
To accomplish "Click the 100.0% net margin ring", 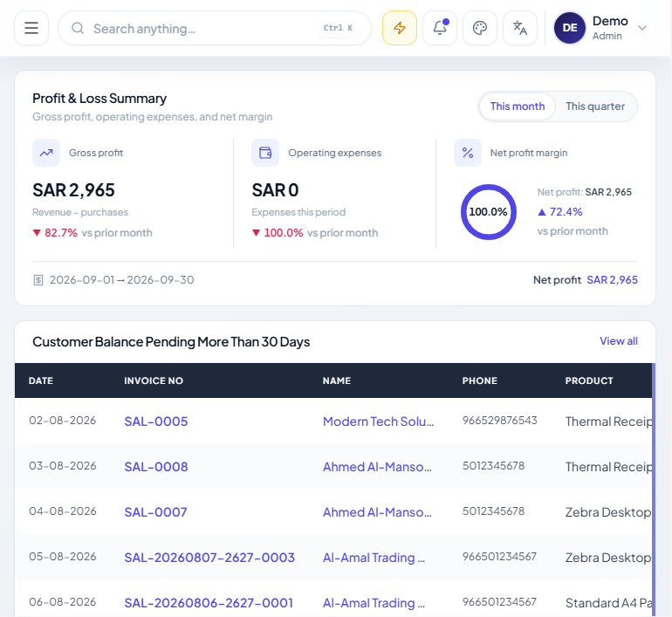I will click(489, 212).
